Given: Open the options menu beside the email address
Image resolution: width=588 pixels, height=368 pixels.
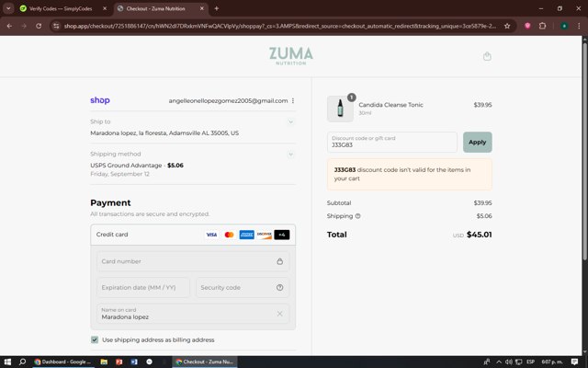Looking at the screenshot, I should click(293, 100).
